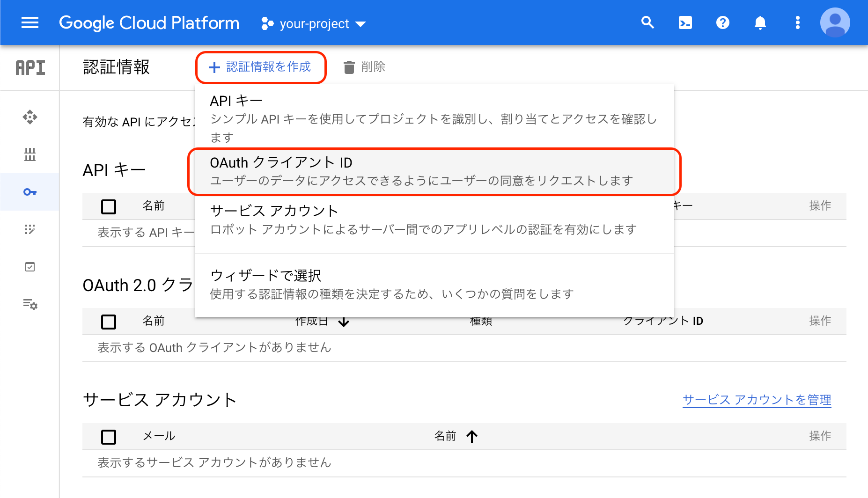Open the dashboard diamond icon in sidebar

pyautogui.click(x=30, y=117)
